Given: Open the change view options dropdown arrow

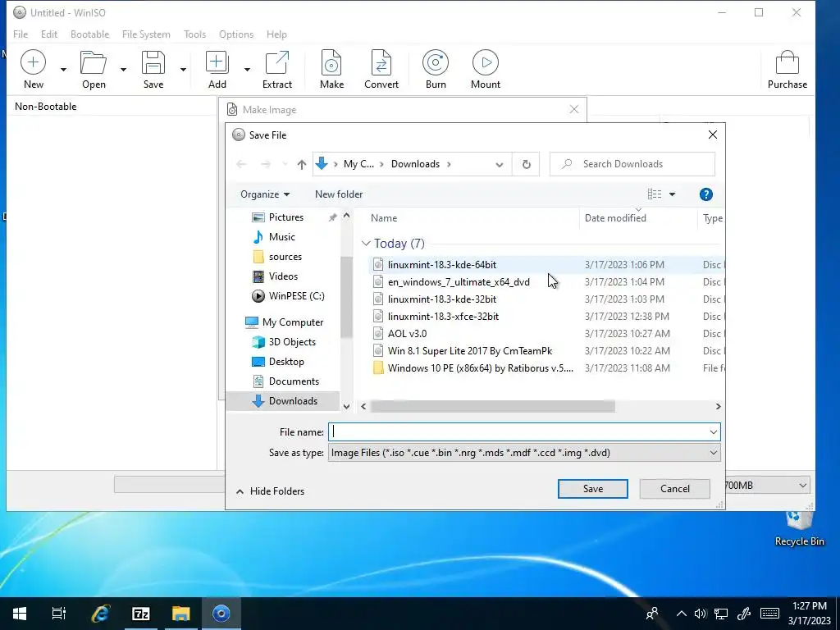Looking at the screenshot, I should 672,194.
